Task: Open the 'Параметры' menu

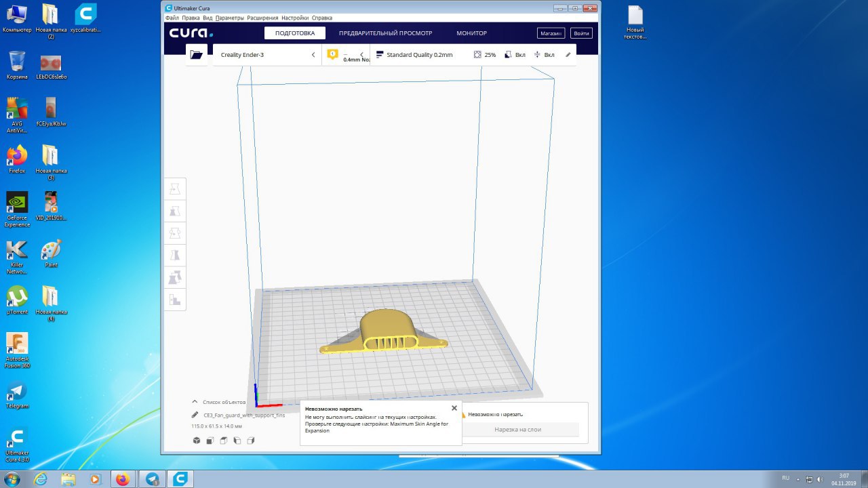Action: [x=229, y=18]
